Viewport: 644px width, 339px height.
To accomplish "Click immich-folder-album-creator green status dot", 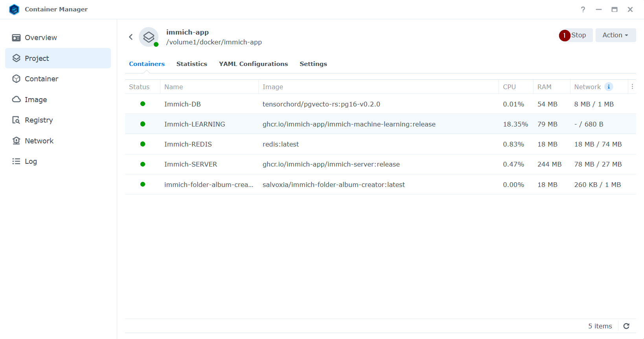I will (143, 184).
